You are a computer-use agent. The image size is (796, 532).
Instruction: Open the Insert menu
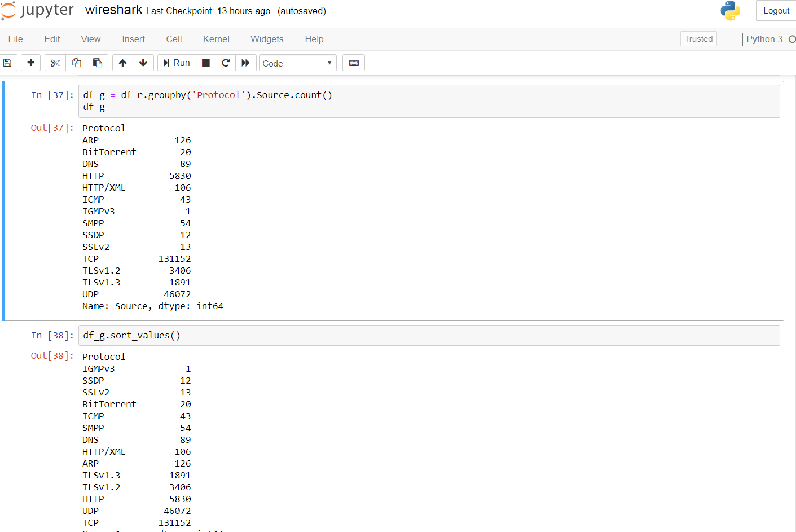coord(133,39)
